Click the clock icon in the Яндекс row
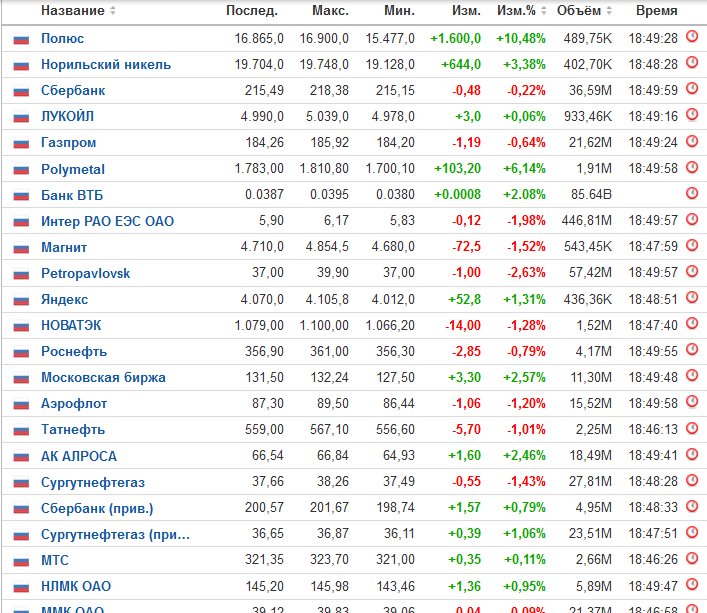 pos(692,298)
